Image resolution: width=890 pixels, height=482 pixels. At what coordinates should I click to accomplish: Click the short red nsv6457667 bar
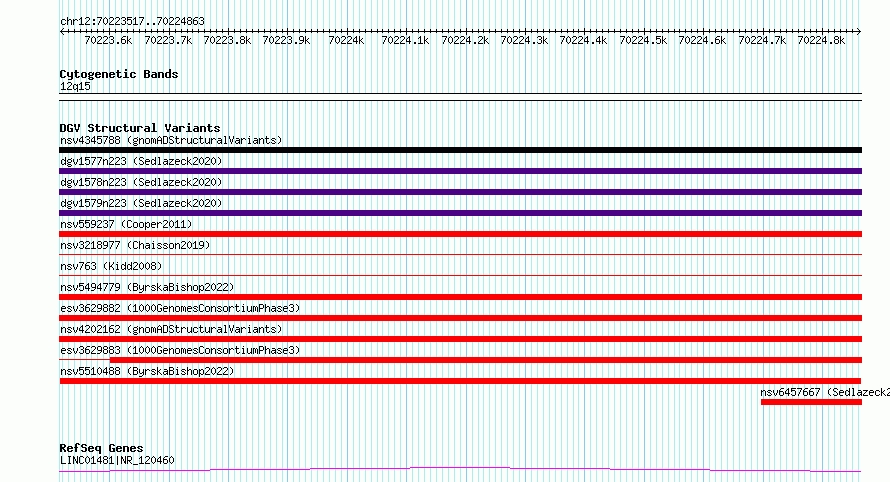coord(812,402)
